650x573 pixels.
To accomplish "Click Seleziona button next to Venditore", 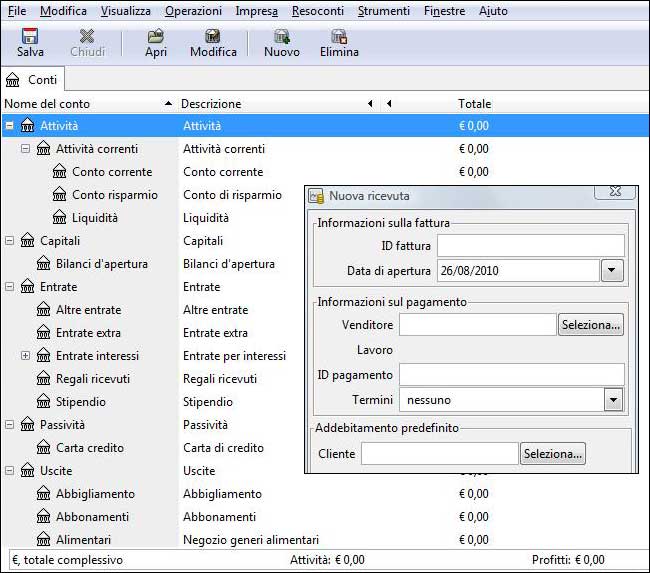I will click(x=591, y=325).
